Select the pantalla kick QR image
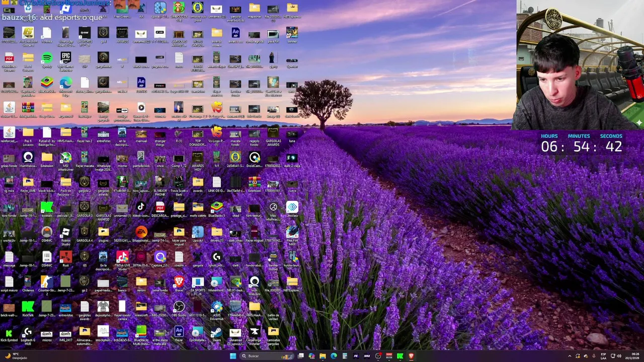This screenshot has height=362, width=644. click(x=141, y=160)
